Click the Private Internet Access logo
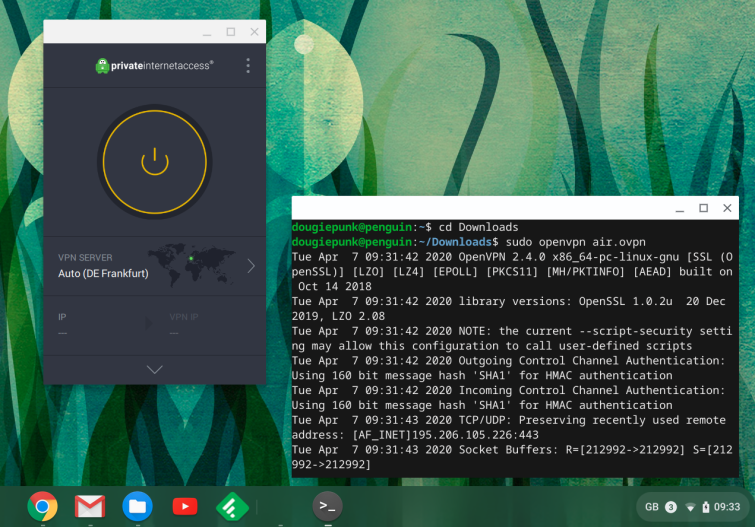Viewport: 755px width, 527px height. pyautogui.click(x=154, y=66)
